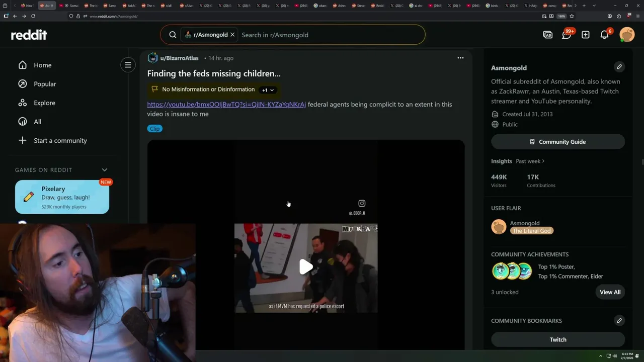This screenshot has width=644, height=362.
Task: Click the Reddit logo
Action: (x=29, y=35)
